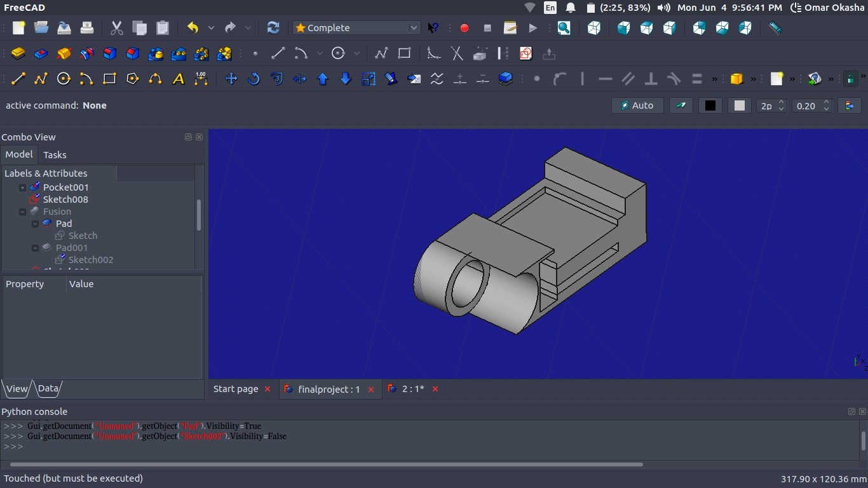Select the Draft polygon tool
This screenshot has width=868, height=488.
pos(133,79)
